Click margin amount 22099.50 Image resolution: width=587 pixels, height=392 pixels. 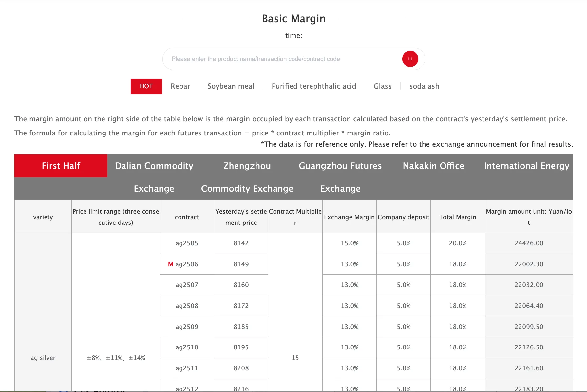coord(529,327)
